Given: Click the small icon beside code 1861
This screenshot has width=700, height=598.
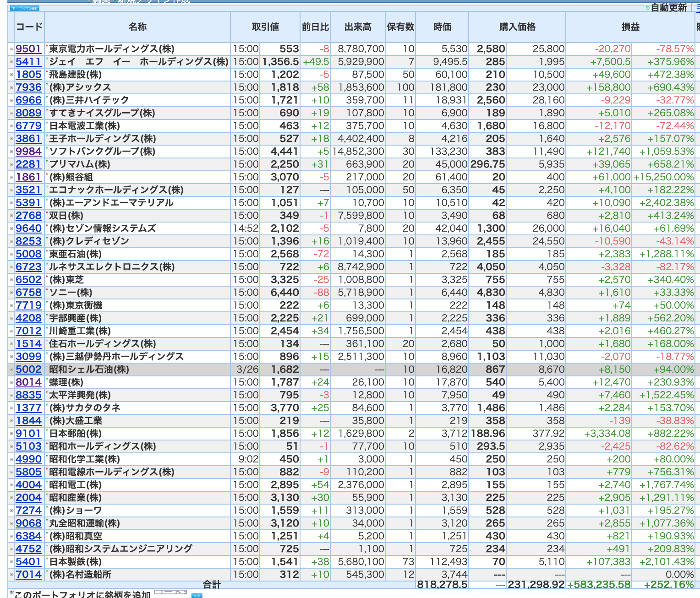Looking at the screenshot, I should [x=11, y=177].
